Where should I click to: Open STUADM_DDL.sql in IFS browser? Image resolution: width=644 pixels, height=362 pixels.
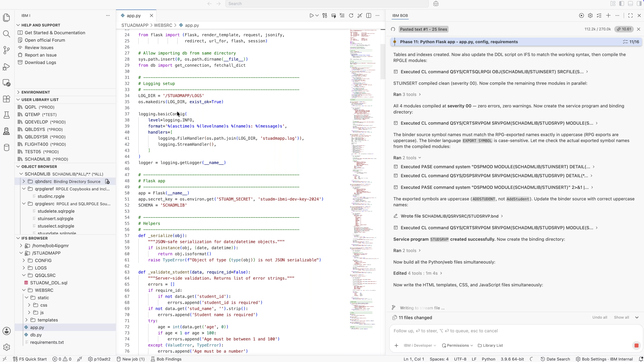49,283
